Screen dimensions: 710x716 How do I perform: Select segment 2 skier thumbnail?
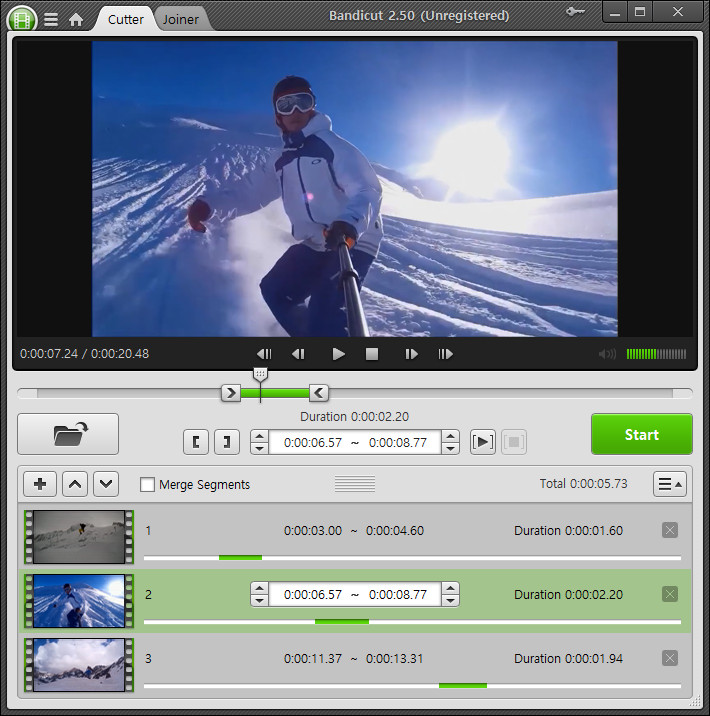point(79,600)
